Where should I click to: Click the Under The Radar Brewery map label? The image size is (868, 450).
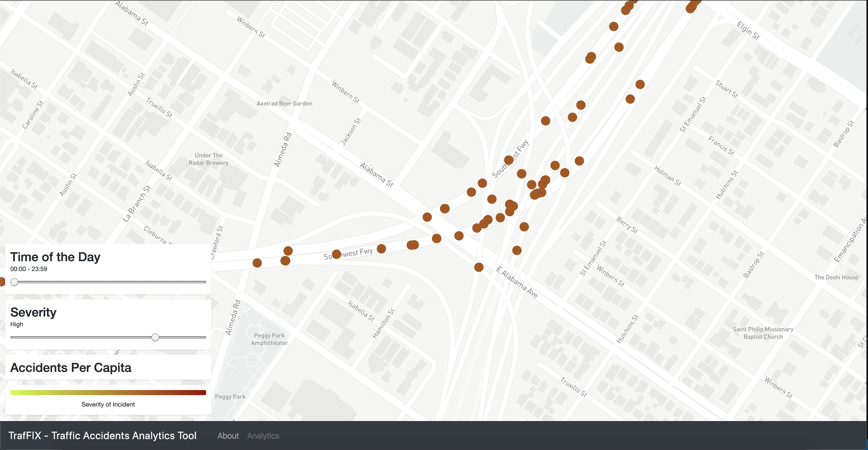208,159
